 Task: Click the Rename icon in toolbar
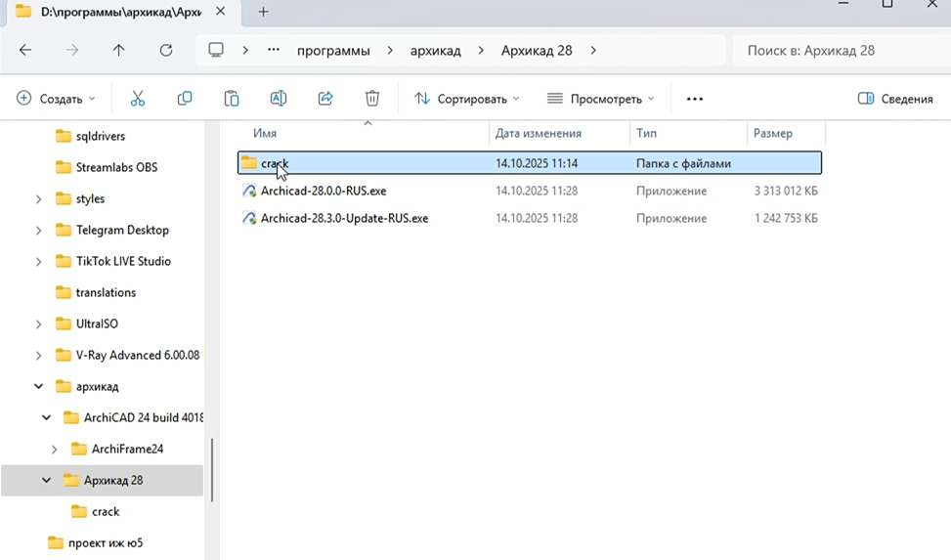click(279, 99)
